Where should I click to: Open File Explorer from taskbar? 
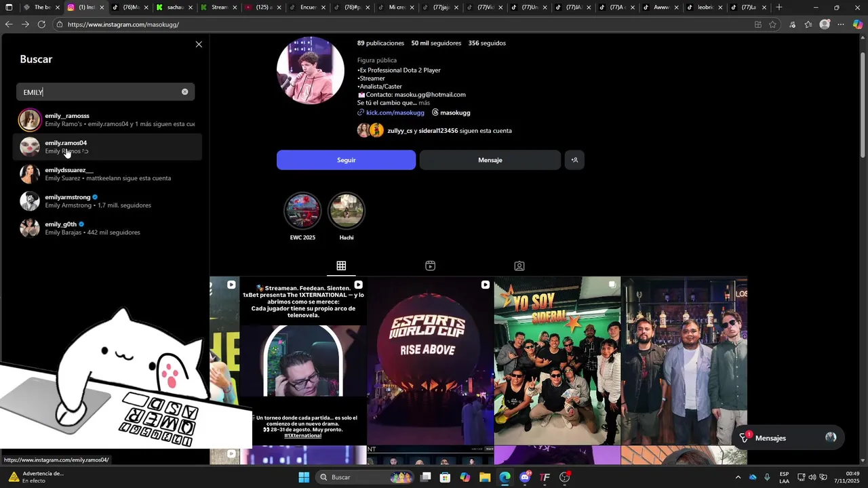tap(485, 477)
